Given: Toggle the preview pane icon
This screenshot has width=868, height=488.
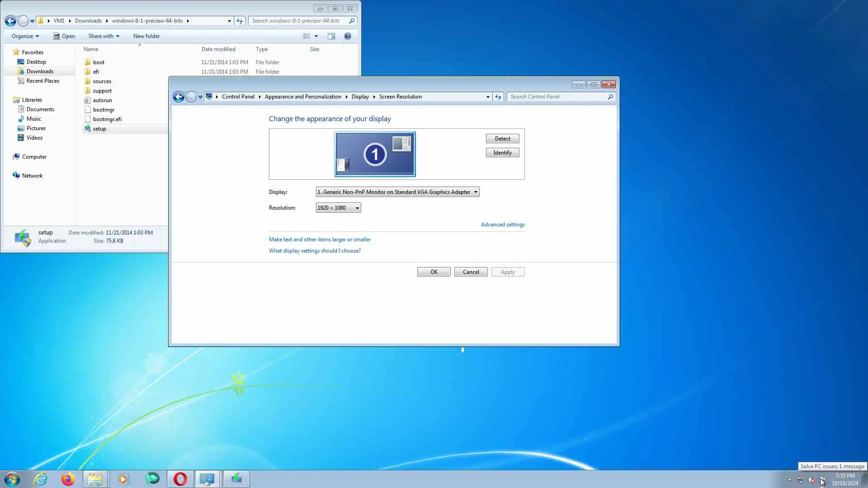Looking at the screenshot, I should pos(331,36).
